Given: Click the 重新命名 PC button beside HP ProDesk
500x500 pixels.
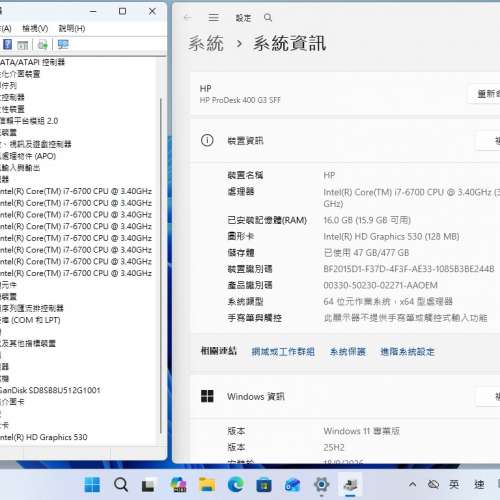Looking at the screenshot, I should pos(485,94).
